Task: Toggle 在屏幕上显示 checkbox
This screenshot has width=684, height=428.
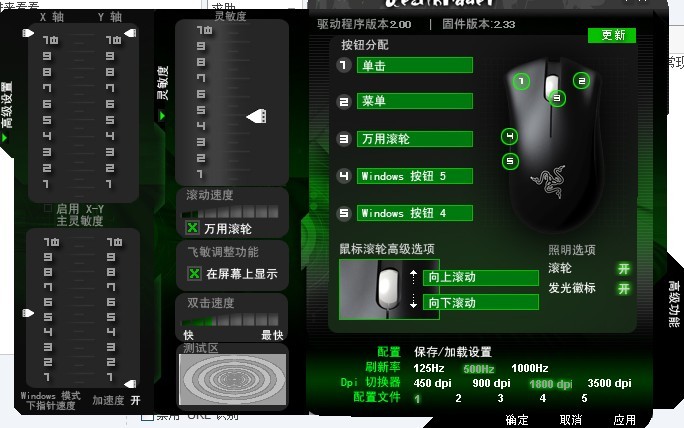Action: [x=194, y=274]
